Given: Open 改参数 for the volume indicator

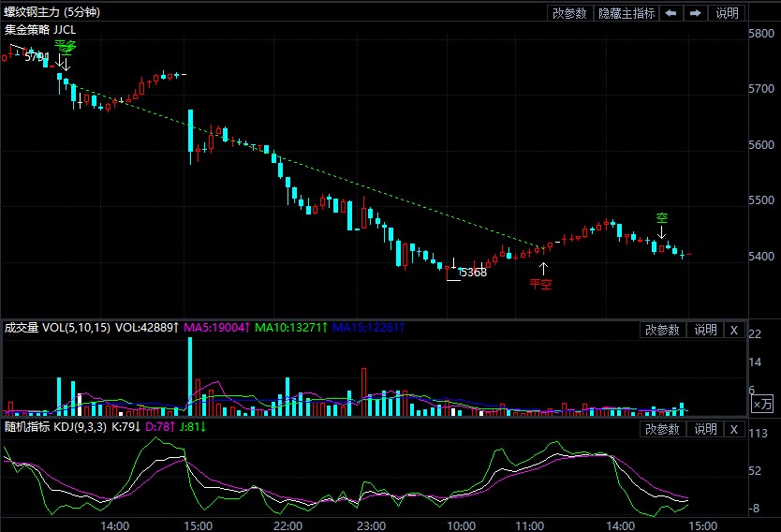Looking at the screenshot, I should pos(663,330).
